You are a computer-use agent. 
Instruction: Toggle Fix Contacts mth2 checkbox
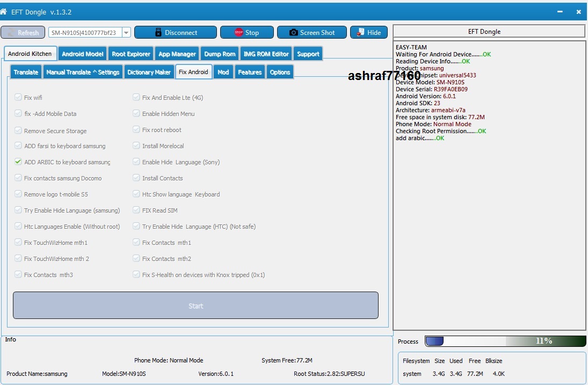(136, 258)
